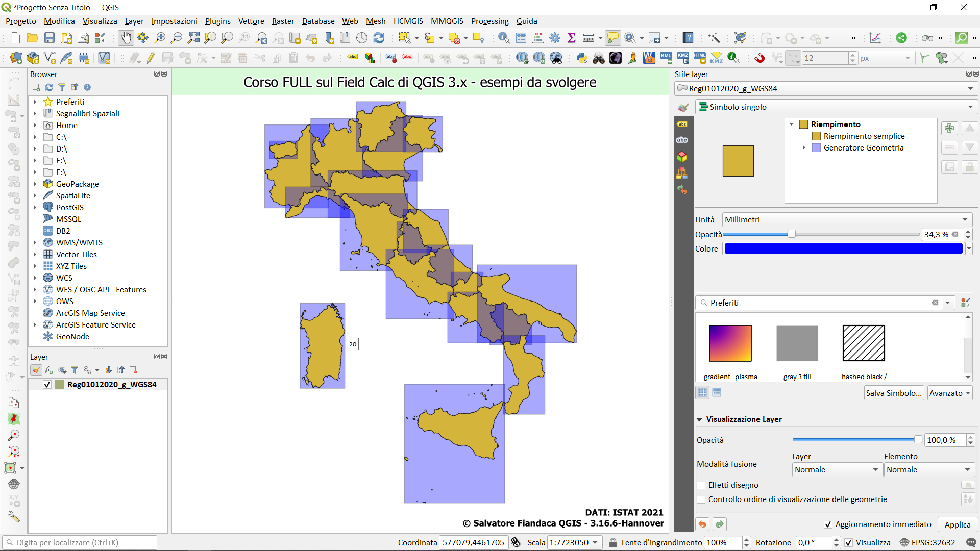980x551 pixels.
Task: Adjust the layer Opacità slider at 100%
Action: [918, 439]
